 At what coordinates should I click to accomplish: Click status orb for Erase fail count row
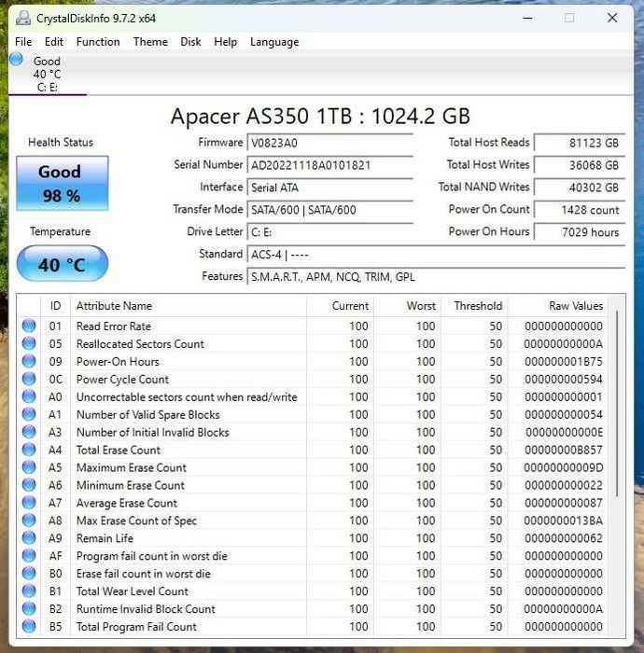29,574
